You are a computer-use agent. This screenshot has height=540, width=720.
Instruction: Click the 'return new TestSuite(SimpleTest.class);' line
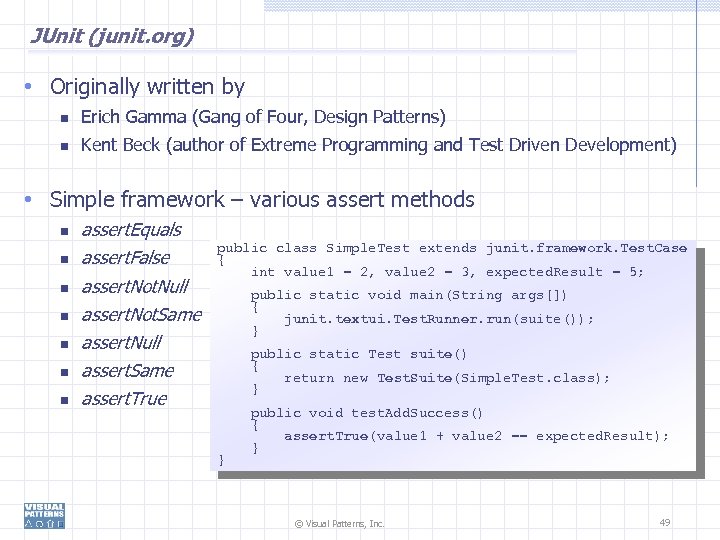(447, 378)
